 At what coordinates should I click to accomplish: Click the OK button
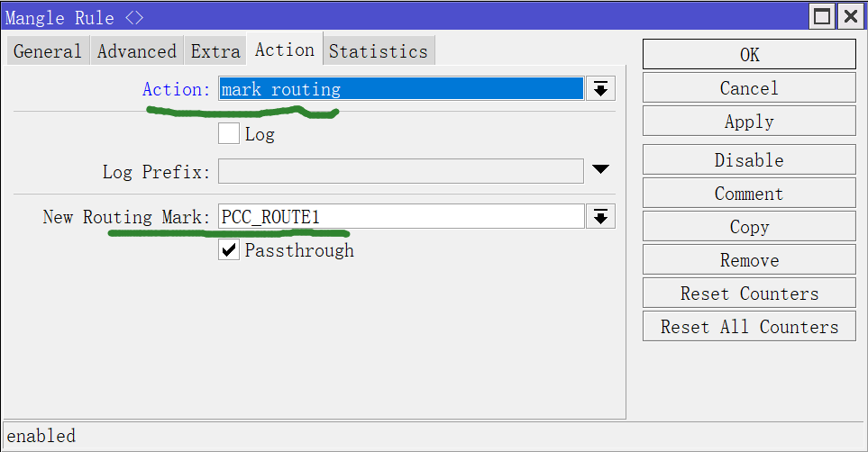(749, 55)
